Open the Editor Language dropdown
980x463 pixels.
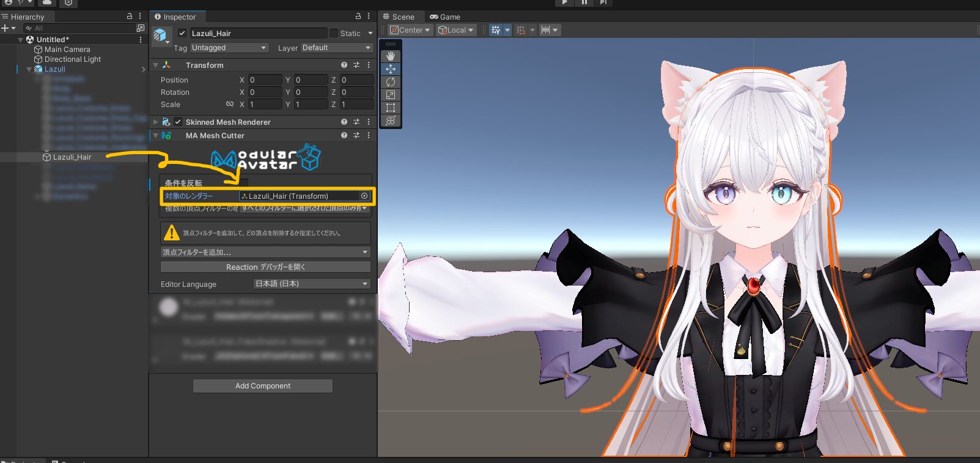point(312,284)
